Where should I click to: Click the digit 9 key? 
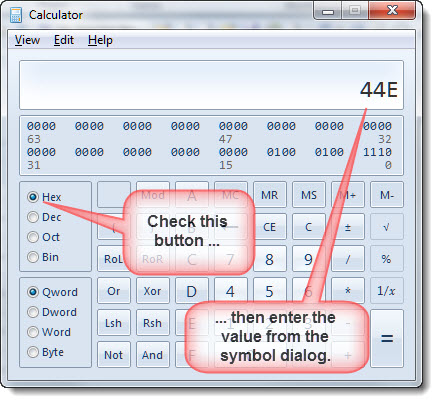(309, 259)
